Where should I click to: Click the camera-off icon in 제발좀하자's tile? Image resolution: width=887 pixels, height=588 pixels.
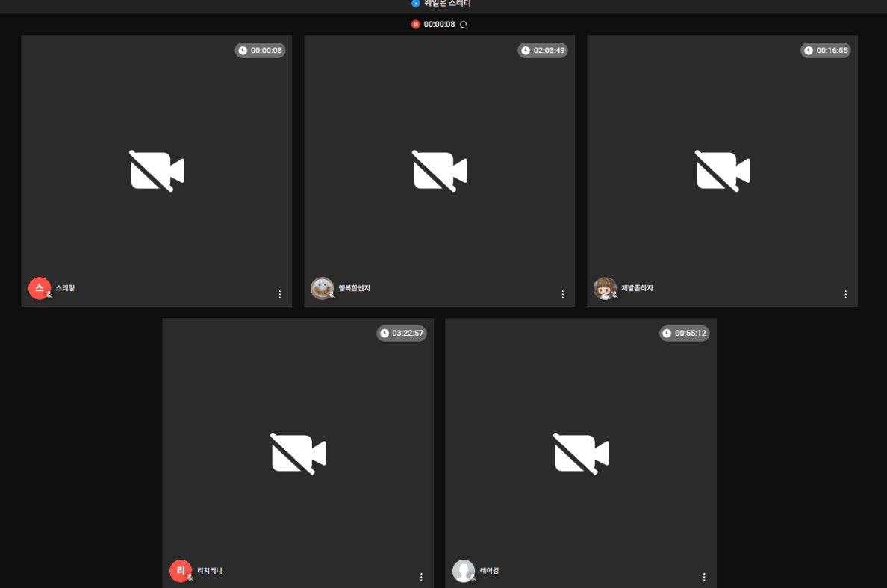723,172
